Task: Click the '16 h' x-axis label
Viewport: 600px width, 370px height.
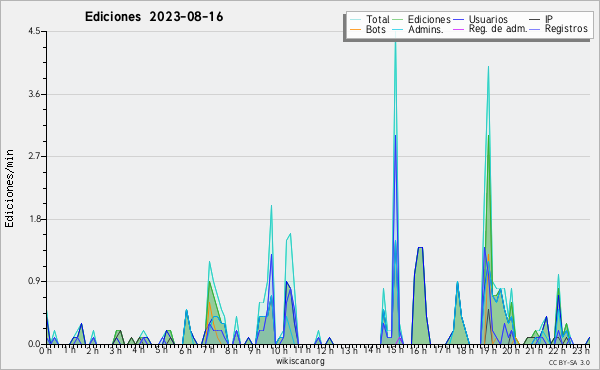Action: pyautogui.click(x=419, y=350)
